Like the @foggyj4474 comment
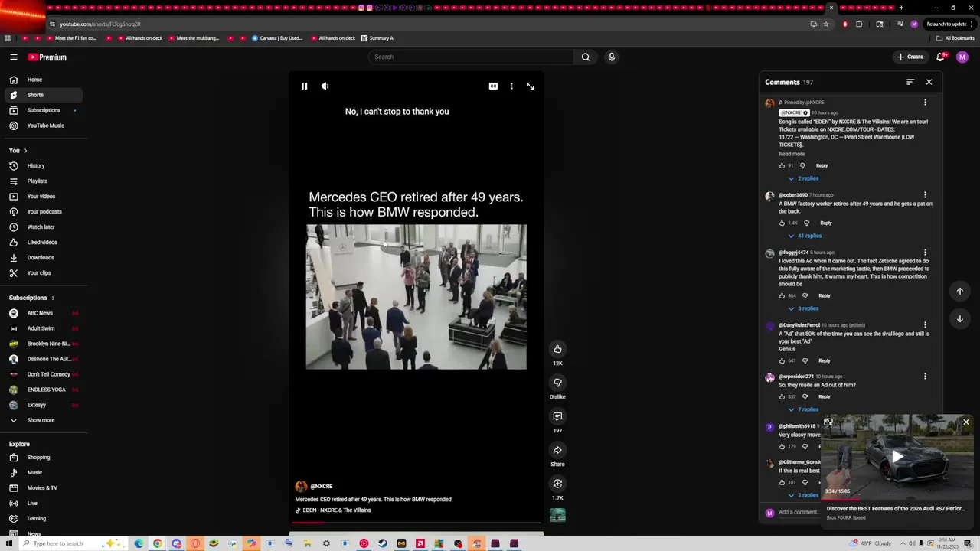The width and height of the screenshot is (980, 551). 782,295
